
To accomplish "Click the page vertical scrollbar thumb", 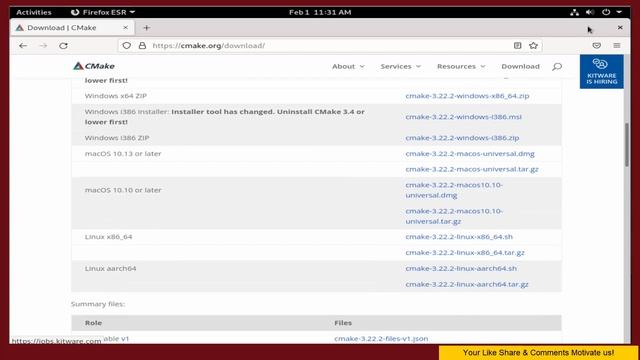I will pyautogui.click(x=627, y=144).
